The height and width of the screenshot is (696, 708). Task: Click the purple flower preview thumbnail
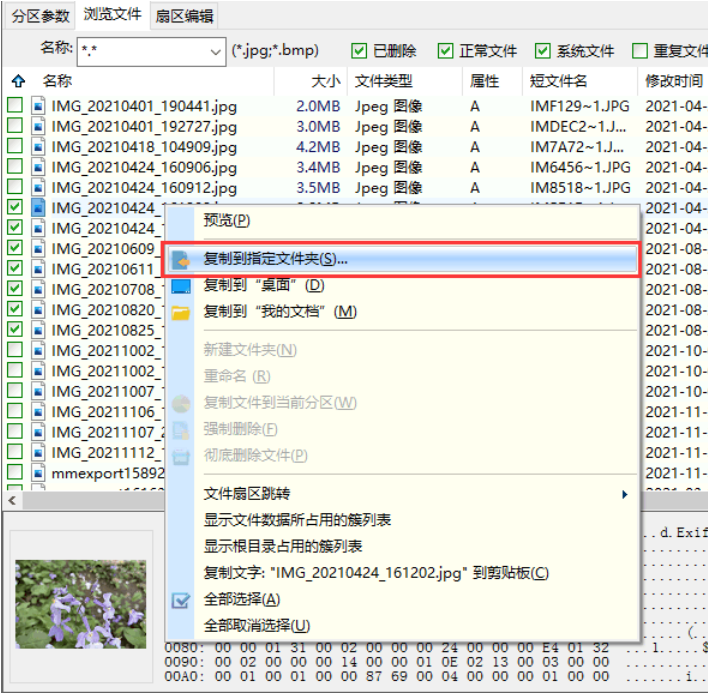[81, 604]
